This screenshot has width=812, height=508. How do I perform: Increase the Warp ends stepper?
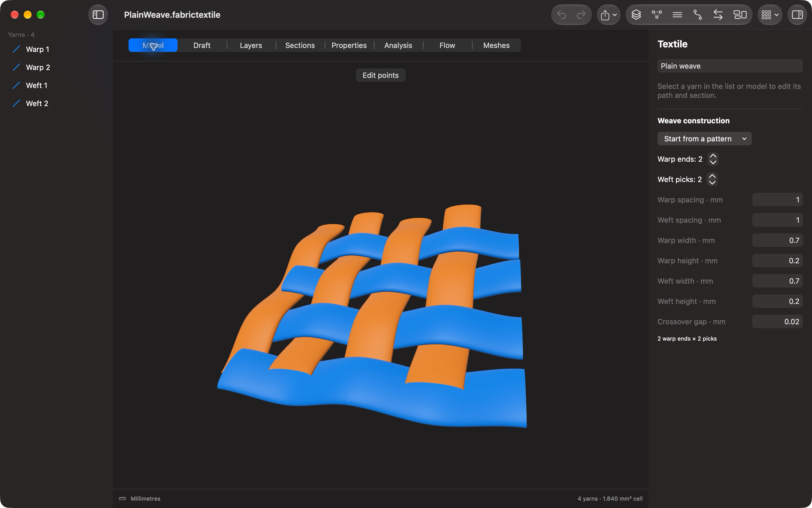(713, 156)
